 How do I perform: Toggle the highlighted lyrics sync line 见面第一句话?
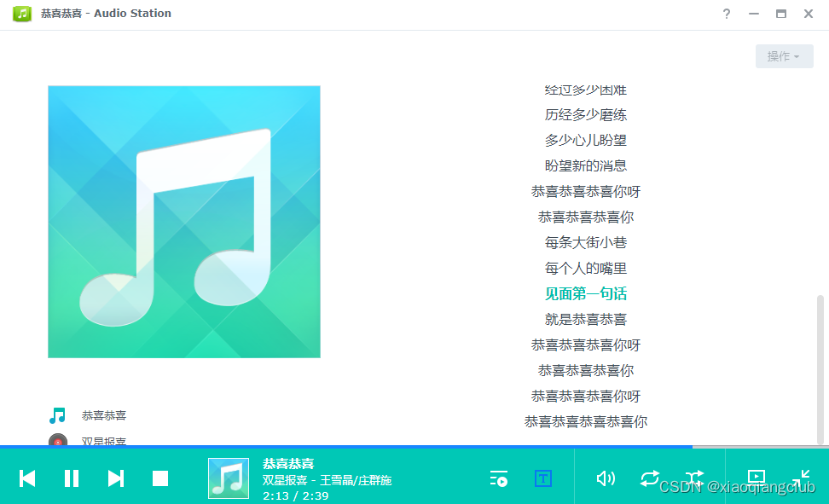click(585, 293)
